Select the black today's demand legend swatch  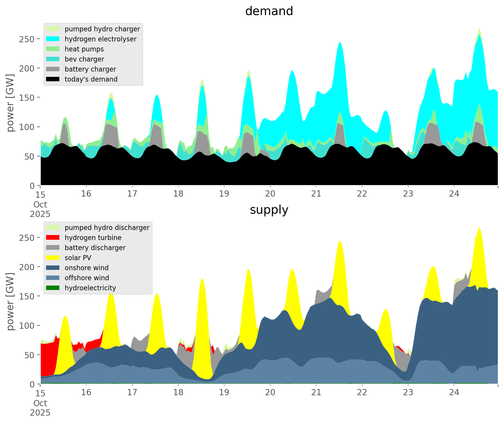53,79
